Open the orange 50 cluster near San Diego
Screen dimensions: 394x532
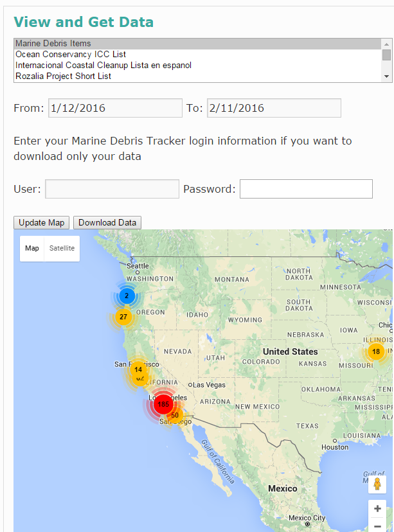point(175,415)
